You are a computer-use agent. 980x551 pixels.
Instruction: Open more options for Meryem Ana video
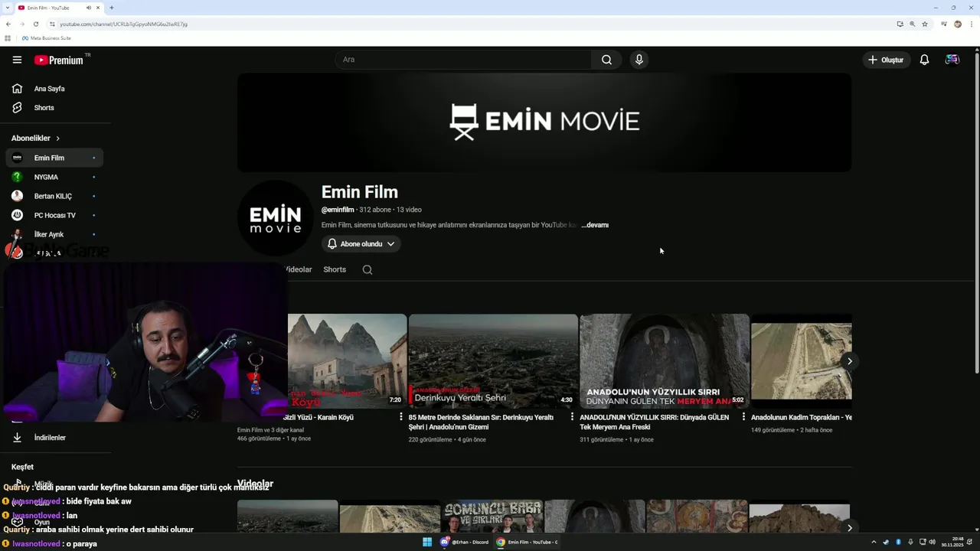(743, 417)
